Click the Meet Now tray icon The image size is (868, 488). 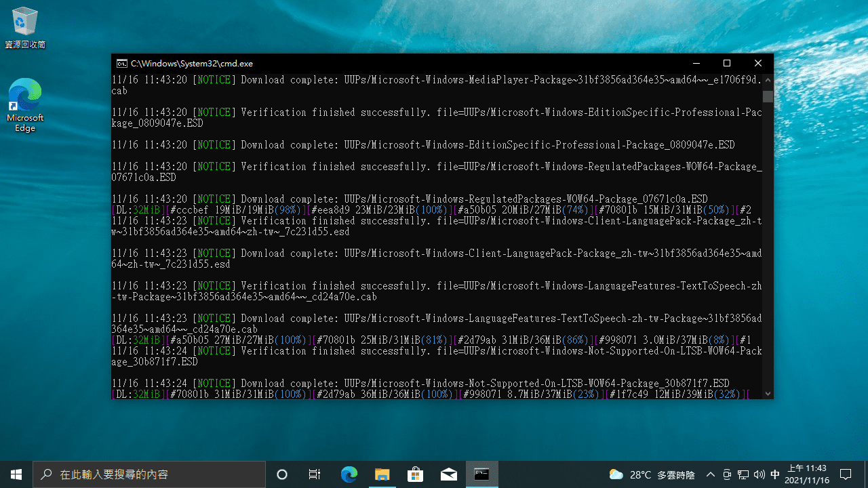(x=727, y=474)
